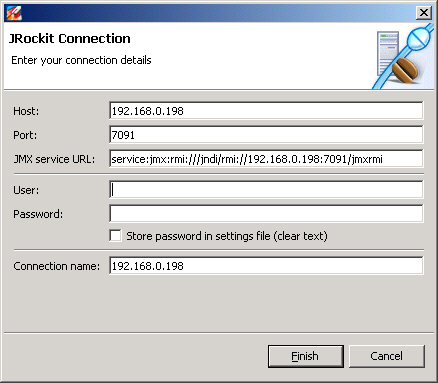Click the 'Port:' label
This screenshot has width=438, height=383.
(x=25, y=135)
